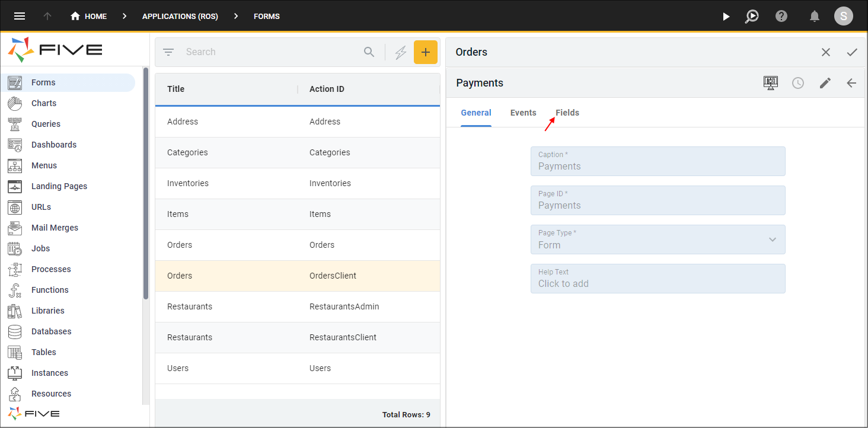Open the history clock icon

[798, 83]
